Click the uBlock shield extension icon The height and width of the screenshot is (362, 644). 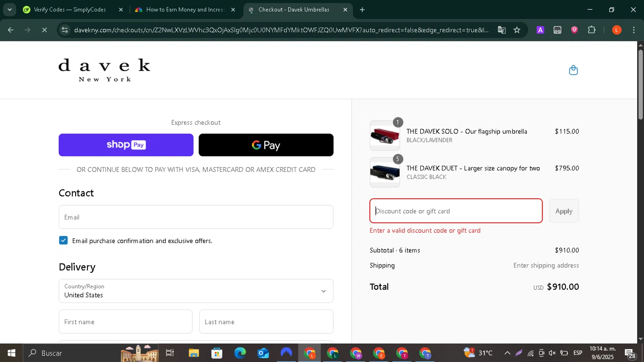coord(574,30)
